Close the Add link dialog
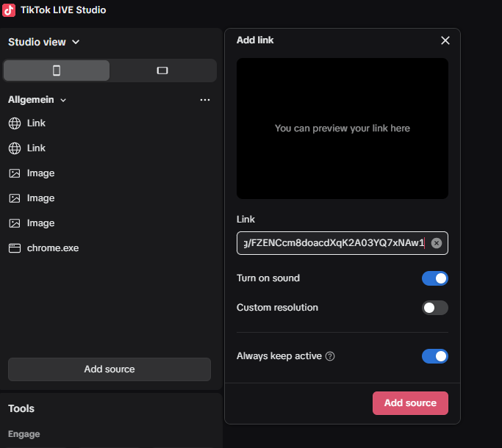This screenshot has width=502, height=448. tap(445, 40)
